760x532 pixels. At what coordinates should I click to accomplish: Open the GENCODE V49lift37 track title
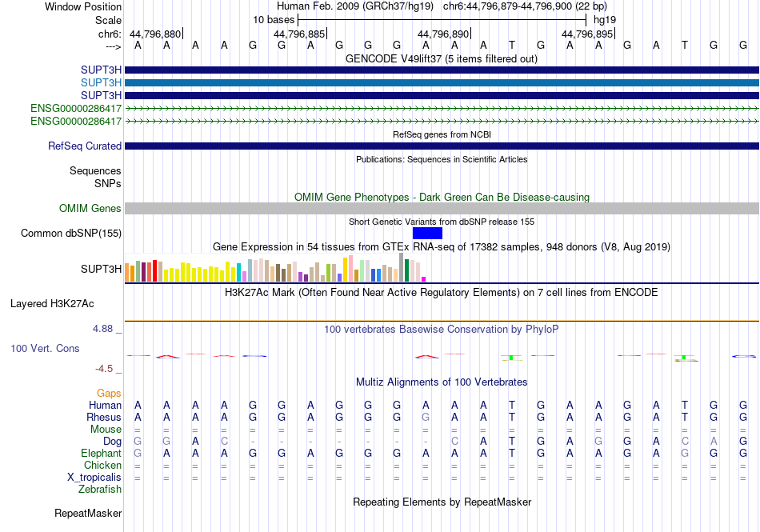click(x=442, y=58)
